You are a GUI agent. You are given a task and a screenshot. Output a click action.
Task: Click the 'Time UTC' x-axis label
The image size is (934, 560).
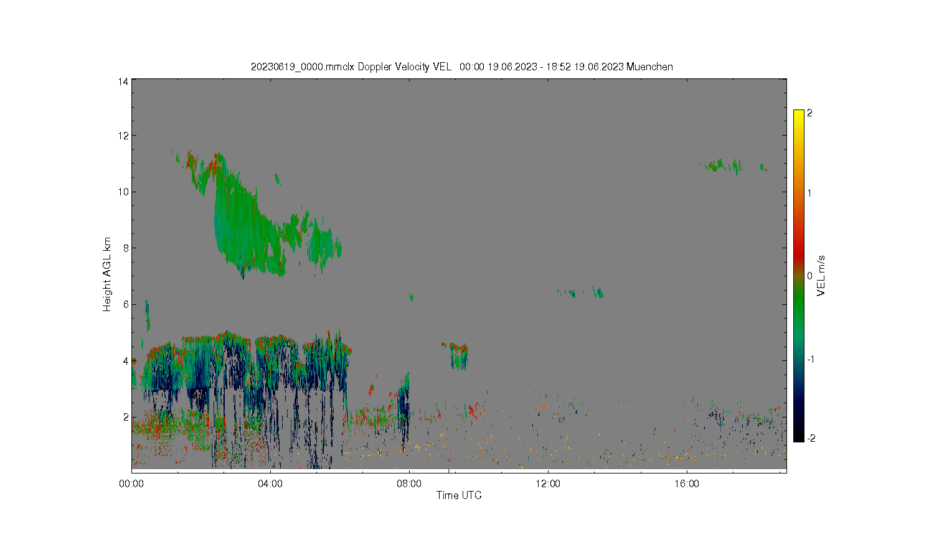459,495
